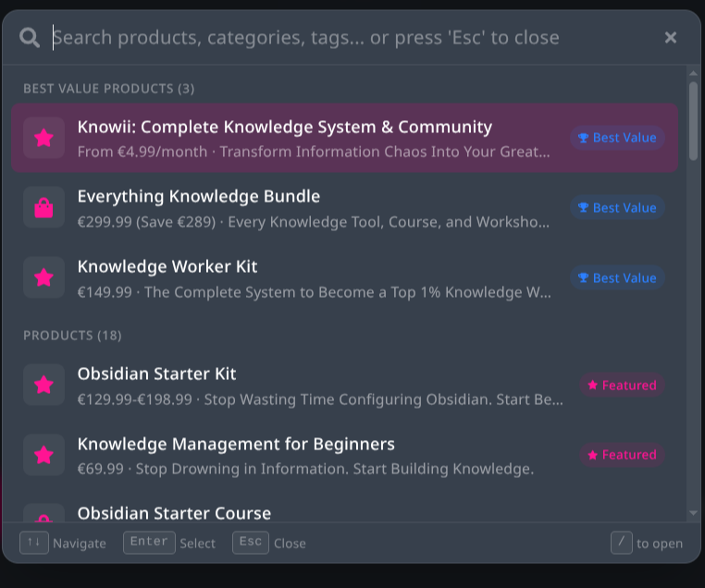Click star icon beside Knowledge Worker Kit
The width and height of the screenshot is (705, 588).
pyautogui.click(x=43, y=277)
